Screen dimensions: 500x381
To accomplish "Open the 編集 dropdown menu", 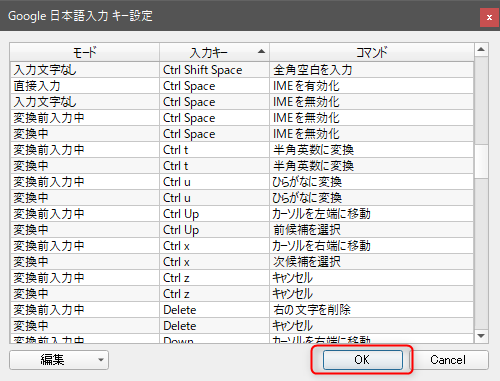I will tap(59, 360).
